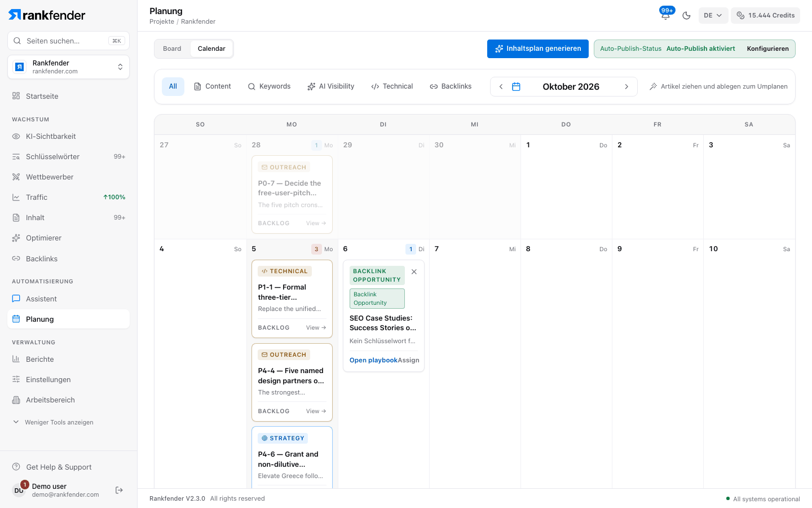Open the Inhalt sidebar item

coord(68,217)
